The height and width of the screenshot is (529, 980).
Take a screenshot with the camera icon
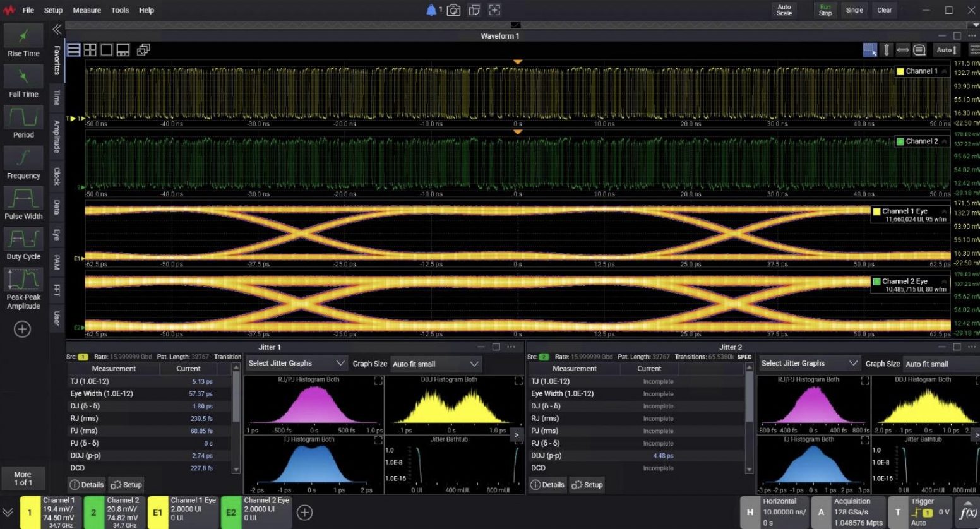click(x=453, y=10)
